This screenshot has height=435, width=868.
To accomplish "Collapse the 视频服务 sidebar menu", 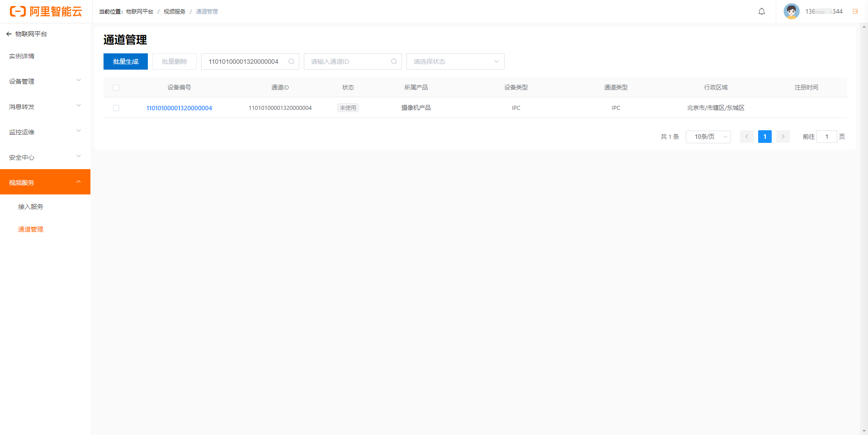I will click(x=45, y=182).
